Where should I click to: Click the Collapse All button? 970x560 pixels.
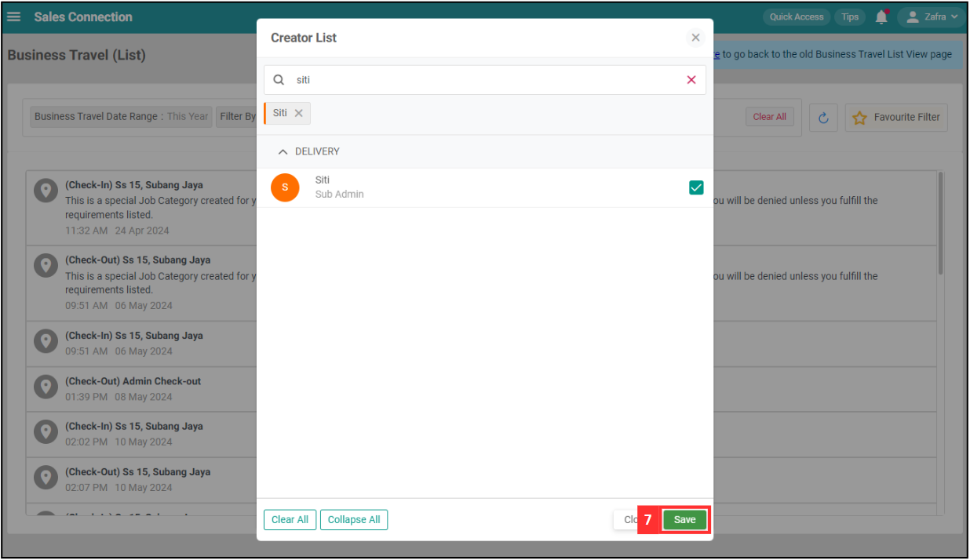pyautogui.click(x=354, y=519)
